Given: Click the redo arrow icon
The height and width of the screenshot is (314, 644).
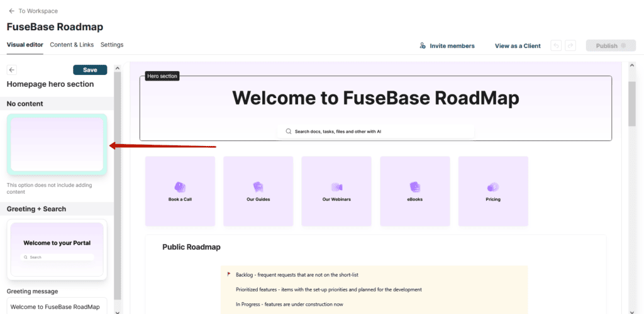Looking at the screenshot, I should (570, 45).
